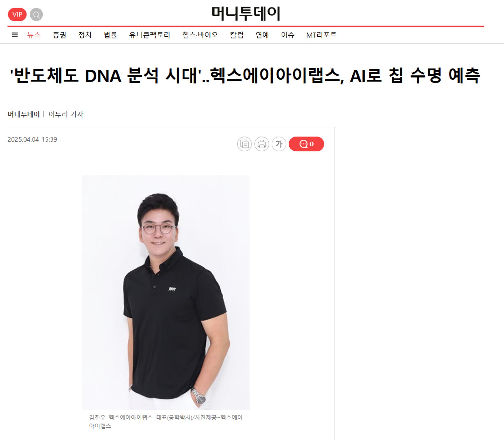The image size is (504, 440).
Task: Go to 머니투데이 logo homepage
Action: 246,13
